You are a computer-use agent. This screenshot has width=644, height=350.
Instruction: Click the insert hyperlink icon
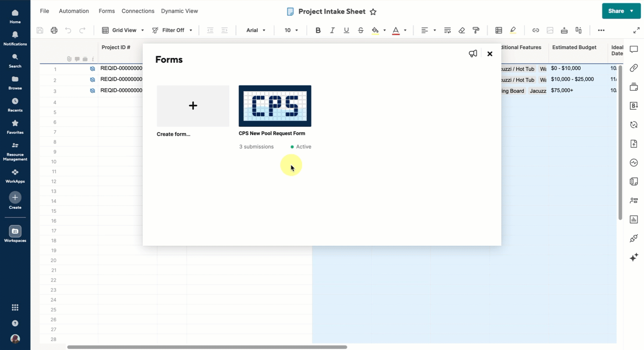tap(535, 30)
